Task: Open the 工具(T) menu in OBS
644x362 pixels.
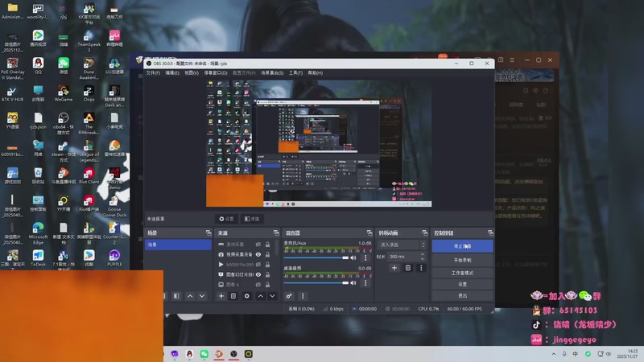Action: pos(295,72)
